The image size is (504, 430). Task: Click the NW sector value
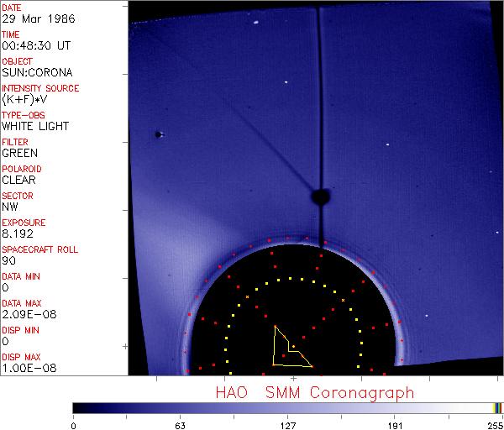pos(9,207)
